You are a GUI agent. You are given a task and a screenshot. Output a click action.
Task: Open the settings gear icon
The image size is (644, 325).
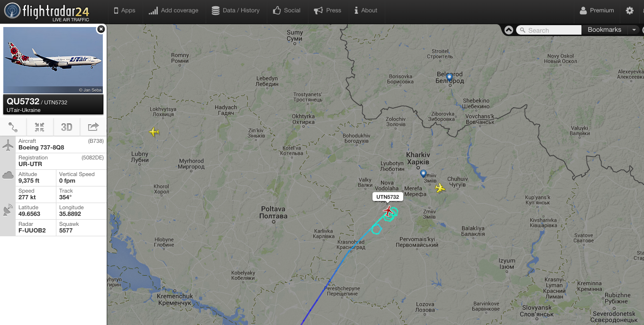629,10
